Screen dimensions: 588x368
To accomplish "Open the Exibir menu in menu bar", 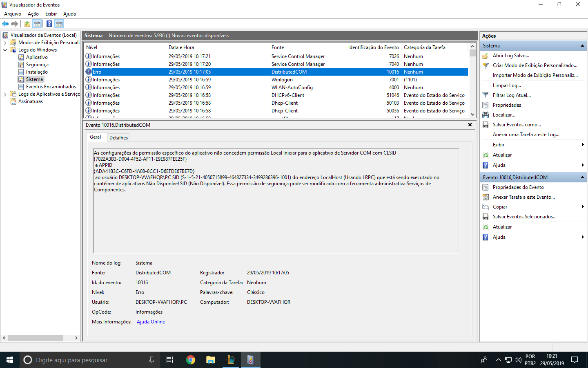I will click(x=51, y=14).
